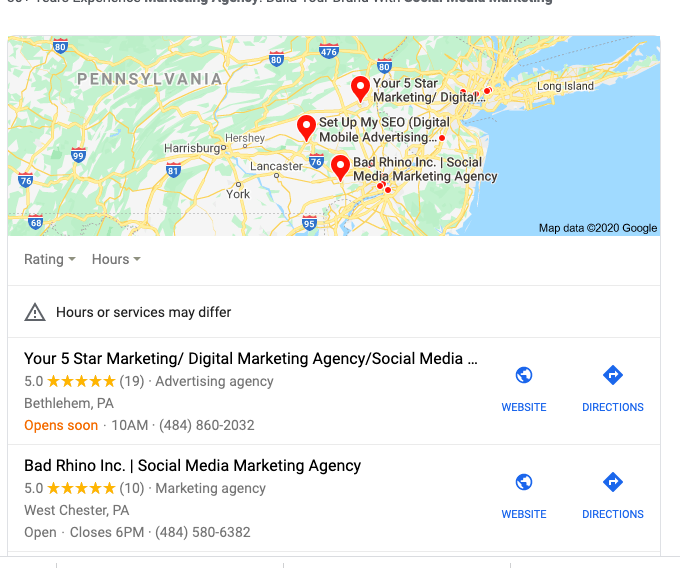Viewport: 680px width, 568px height.
Task: Click WEBSITE label under Your 5 Star Marketing
Action: [524, 407]
